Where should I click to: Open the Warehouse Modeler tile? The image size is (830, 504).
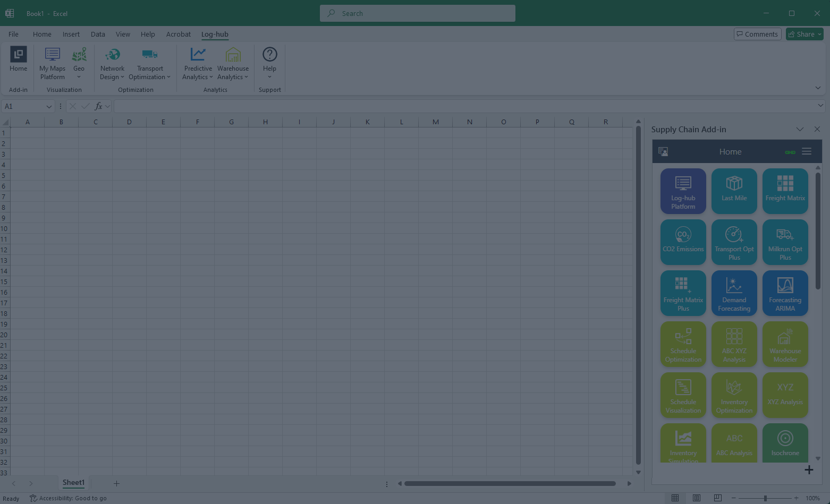[x=785, y=344]
